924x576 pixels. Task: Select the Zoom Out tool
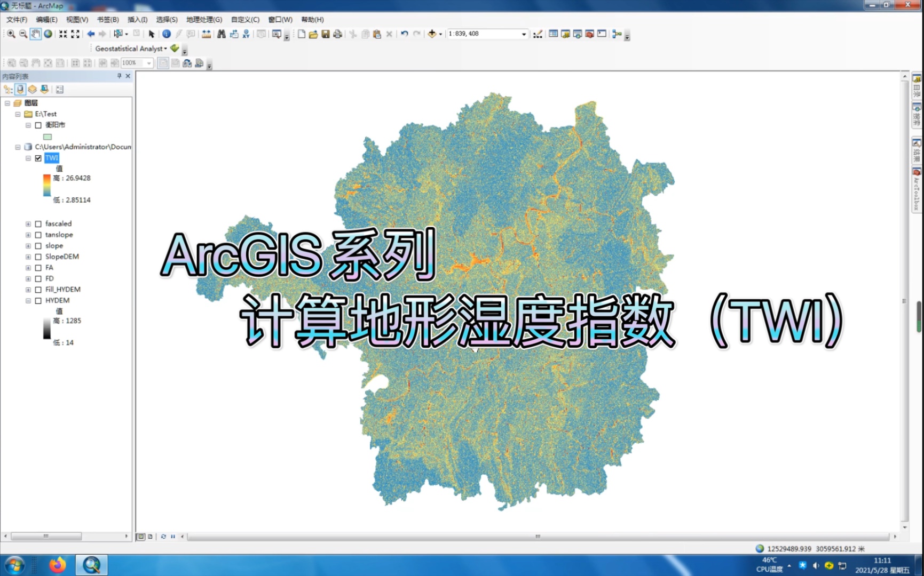(x=23, y=34)
